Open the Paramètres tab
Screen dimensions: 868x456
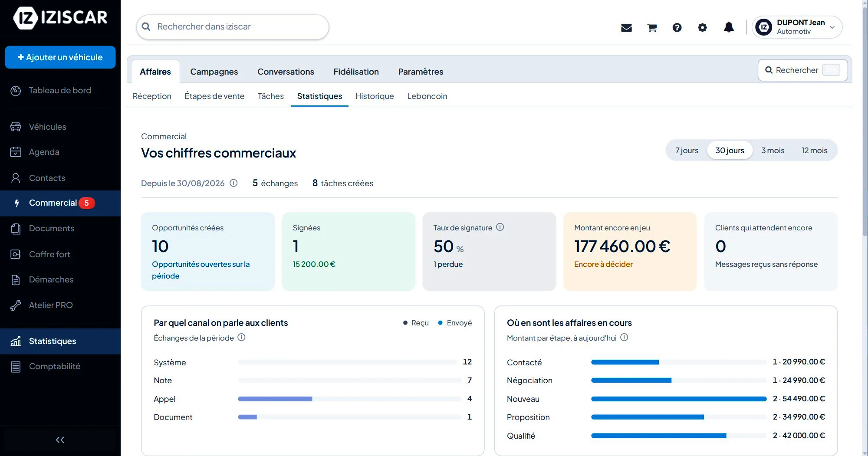[x=421, y=72]
